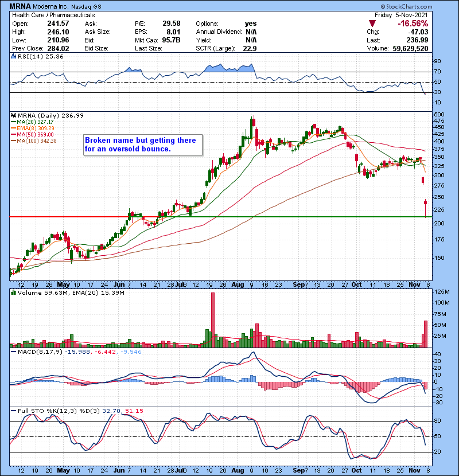
Task: Click the stochastic %K value "32.70"
Action: (x=110, y=411)
